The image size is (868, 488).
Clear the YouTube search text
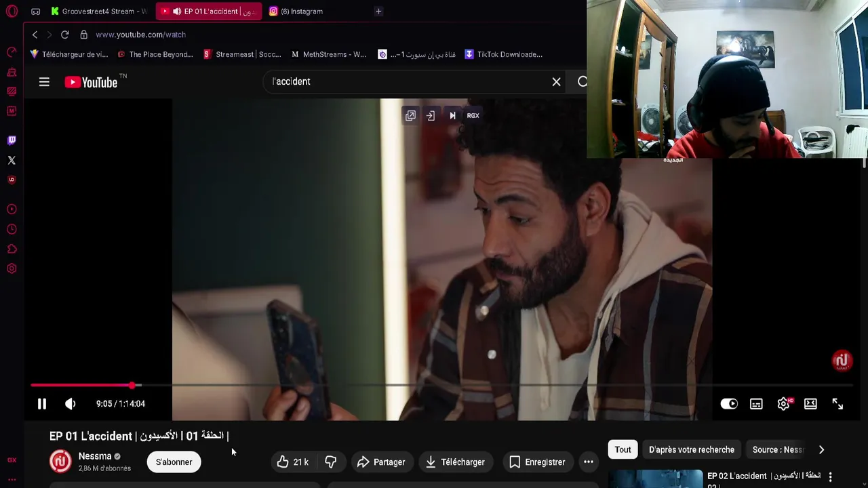coord(556,82)
